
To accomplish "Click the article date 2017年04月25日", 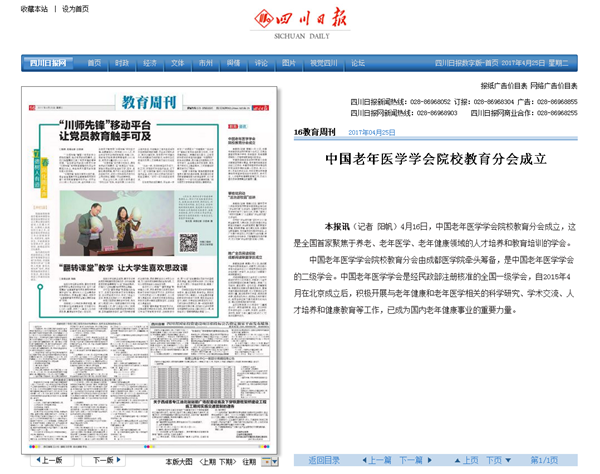I will [372, 132].
